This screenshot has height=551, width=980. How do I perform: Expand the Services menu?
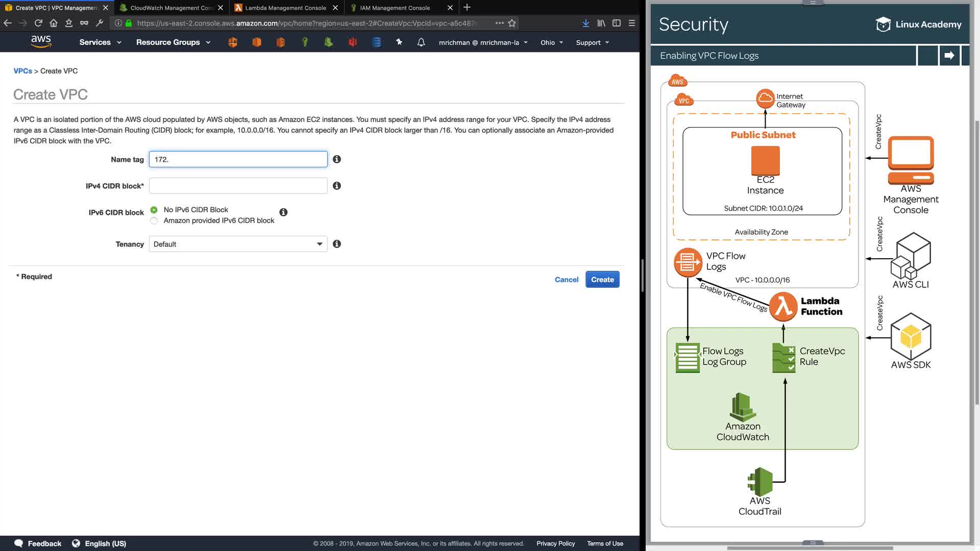100,42
